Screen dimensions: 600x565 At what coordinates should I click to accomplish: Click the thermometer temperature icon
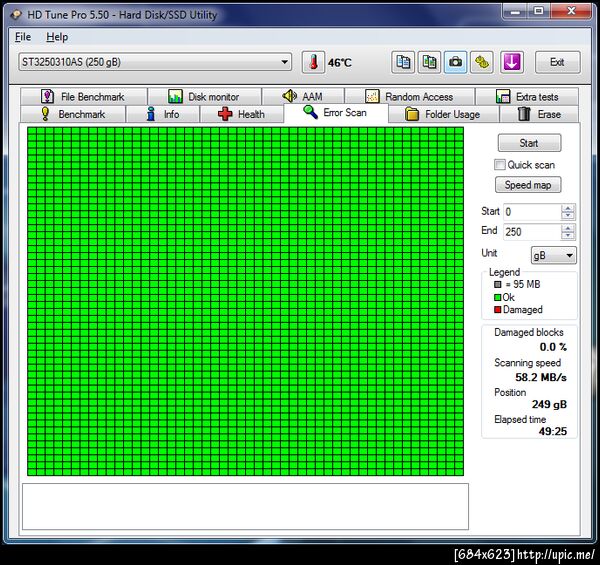[x=313, y=62]
